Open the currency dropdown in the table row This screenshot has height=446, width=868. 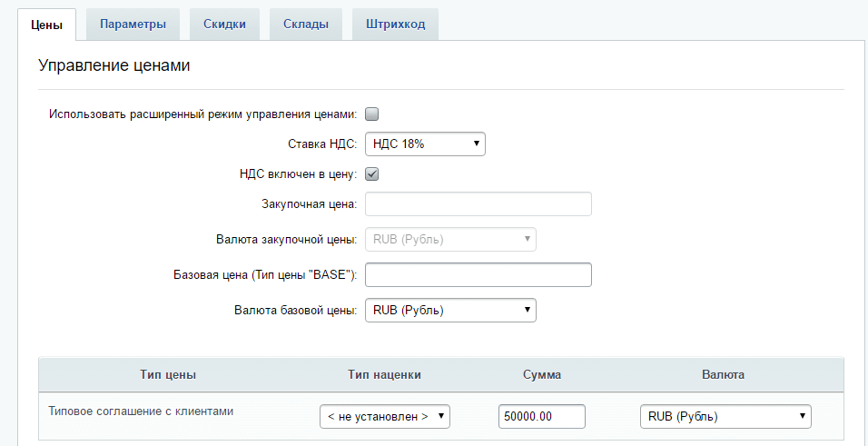point(725,417)
